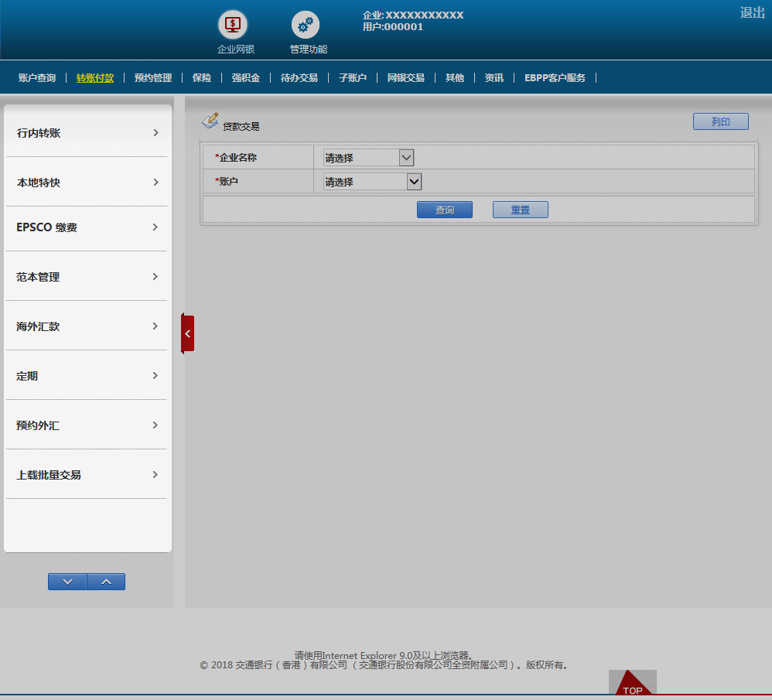Viewport: 772px width, 700px height.
Task: Collapse sidebar with red arrow handle
Action: point(188,333)
